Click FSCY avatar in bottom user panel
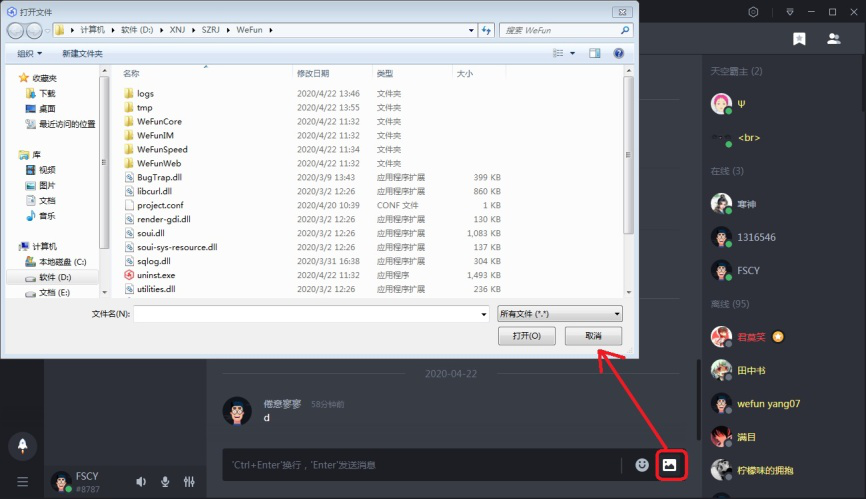Image resolution: width=866 pixels, height=499 pixels. click(x=61, y=481)
